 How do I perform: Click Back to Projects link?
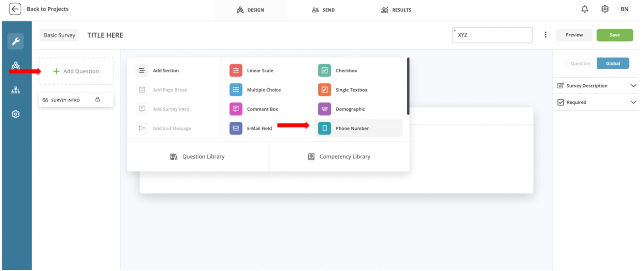click(48, 9)
